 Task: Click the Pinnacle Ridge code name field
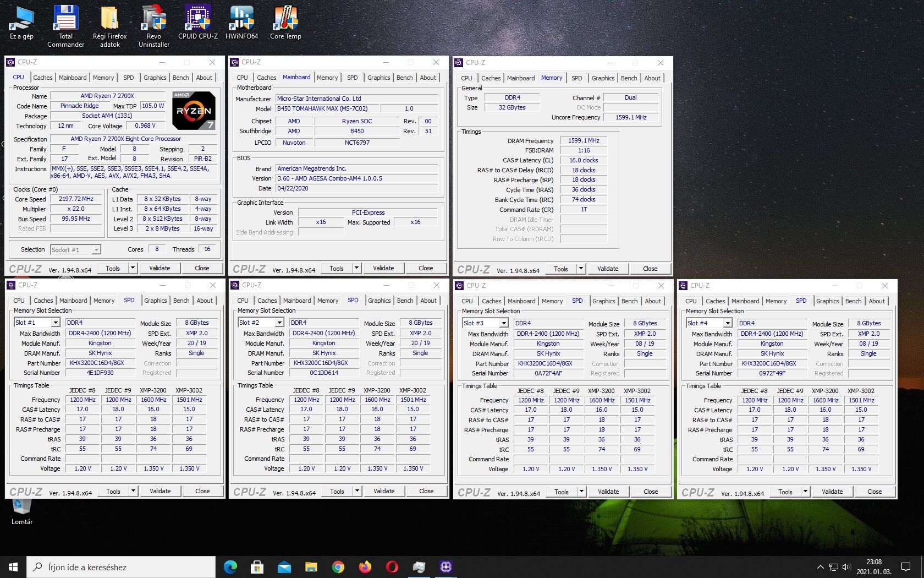80,106
